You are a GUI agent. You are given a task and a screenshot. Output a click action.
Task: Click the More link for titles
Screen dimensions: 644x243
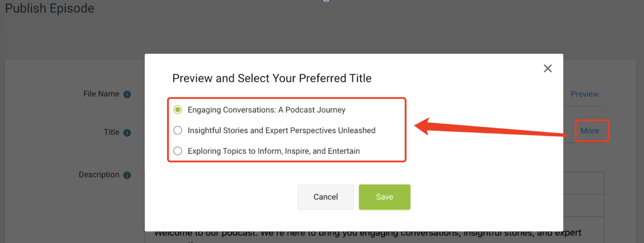(590, 131)
